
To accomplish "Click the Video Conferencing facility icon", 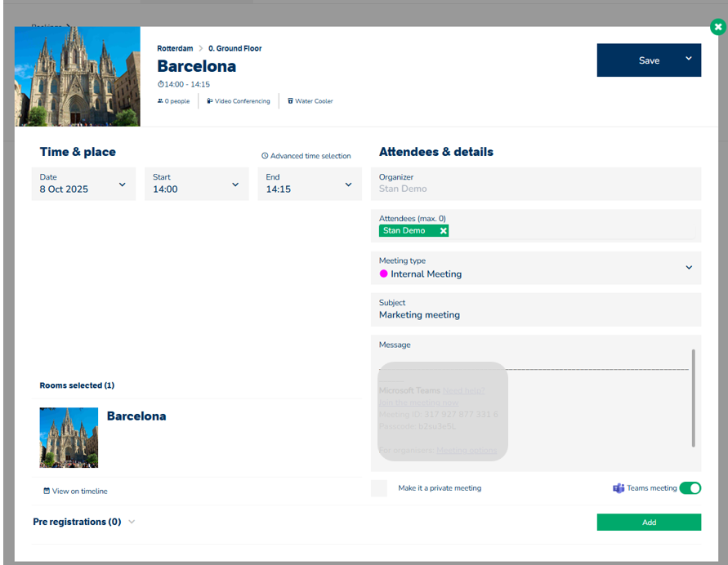I will pyautogui.click(x=210, y=101).
